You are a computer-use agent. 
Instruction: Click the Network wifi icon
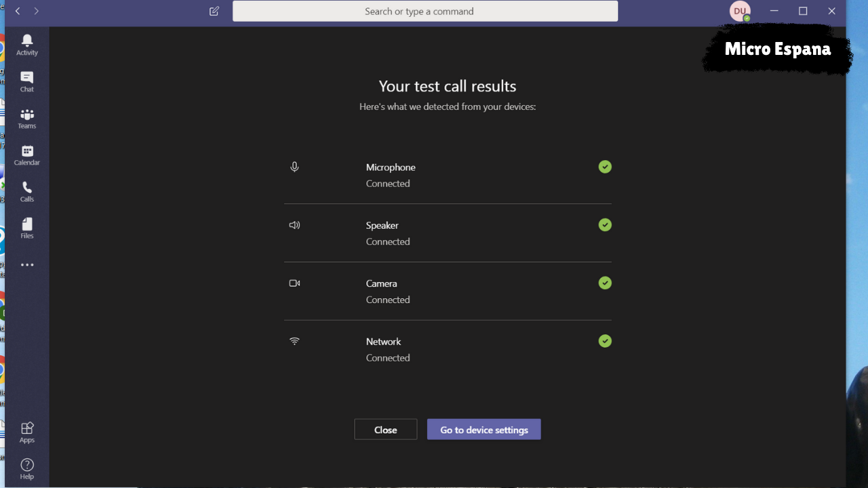click(x=294, y=342)
